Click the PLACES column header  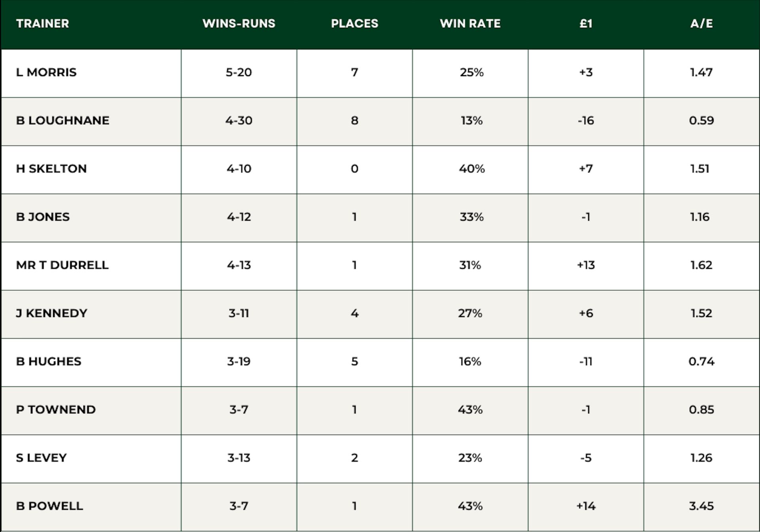354,23
